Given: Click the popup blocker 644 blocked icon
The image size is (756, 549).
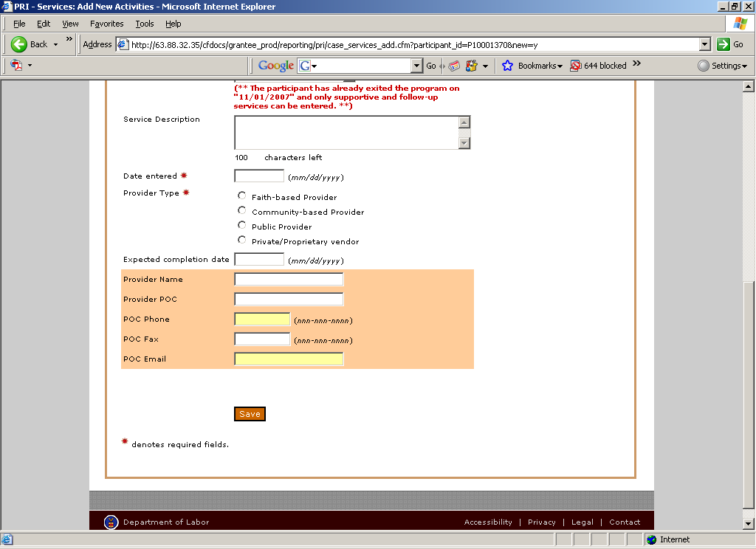Looking at the screenshot, I should click(574, 66).
